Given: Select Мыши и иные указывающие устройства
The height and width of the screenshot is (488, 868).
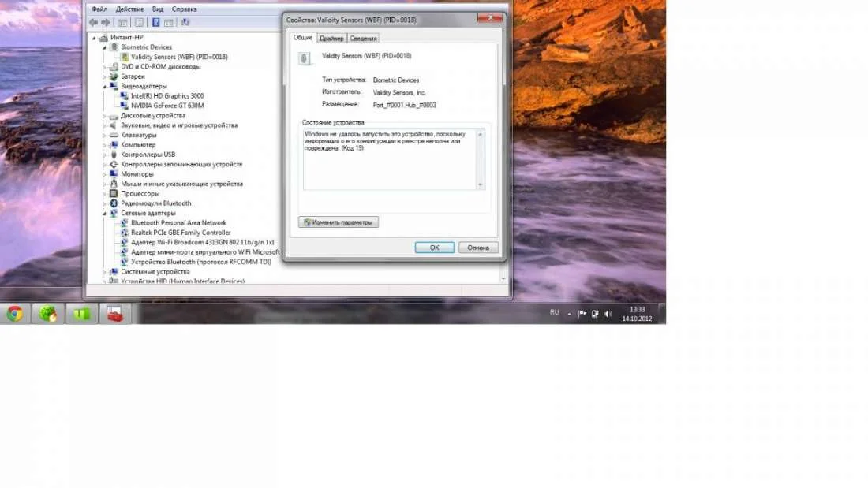Looking at the screenshot, I should coord(181,184).
